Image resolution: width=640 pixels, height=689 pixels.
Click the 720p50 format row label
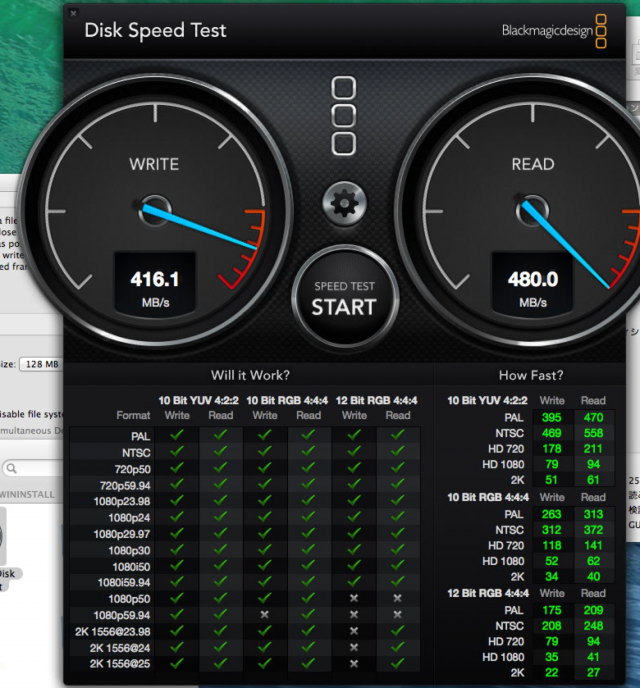coord(132,469)
